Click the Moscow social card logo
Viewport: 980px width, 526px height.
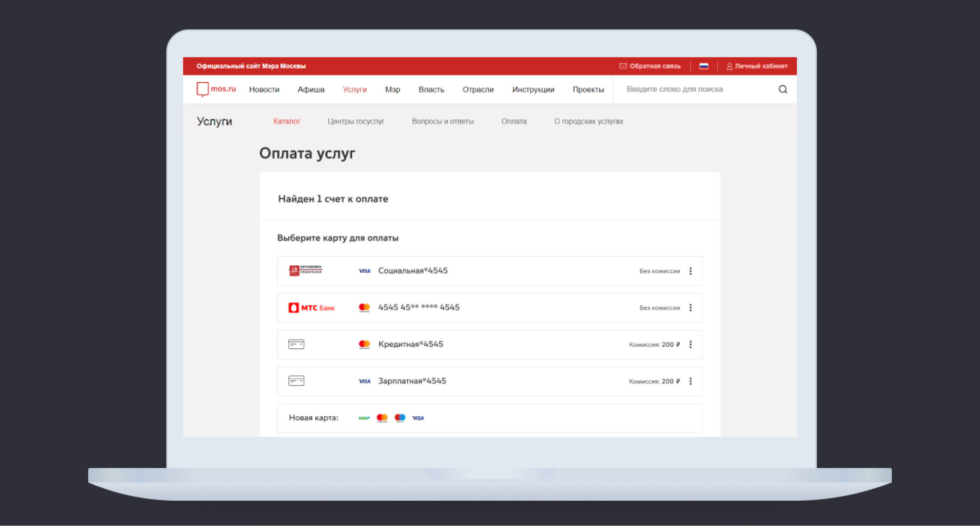click(x=305, y=271)
